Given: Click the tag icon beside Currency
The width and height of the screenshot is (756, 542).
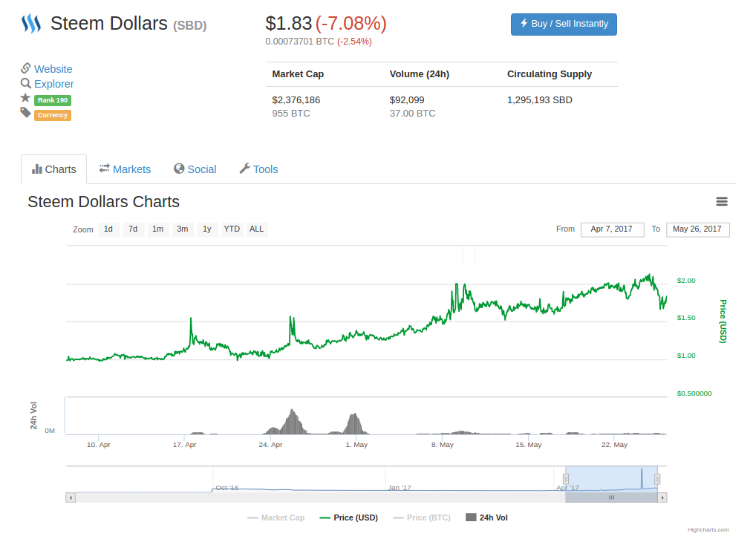Looking at the screenshot, I should pos(25,113).
